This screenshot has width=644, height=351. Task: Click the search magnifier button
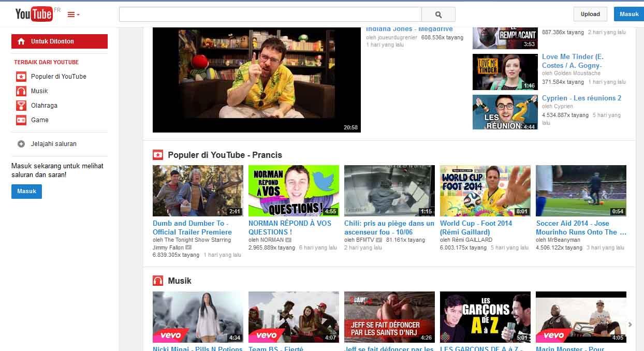coord(438,14)
